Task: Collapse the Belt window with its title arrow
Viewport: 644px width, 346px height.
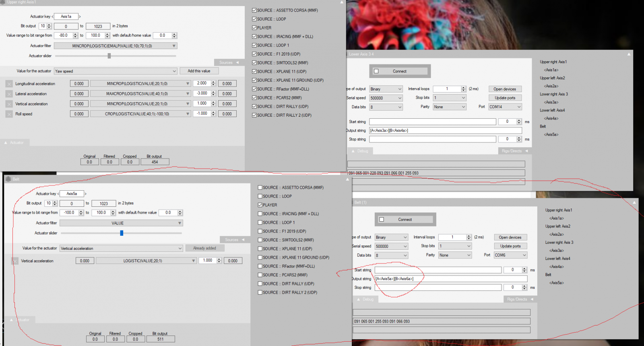Action: pyautogui.click(x=347, y=179)
